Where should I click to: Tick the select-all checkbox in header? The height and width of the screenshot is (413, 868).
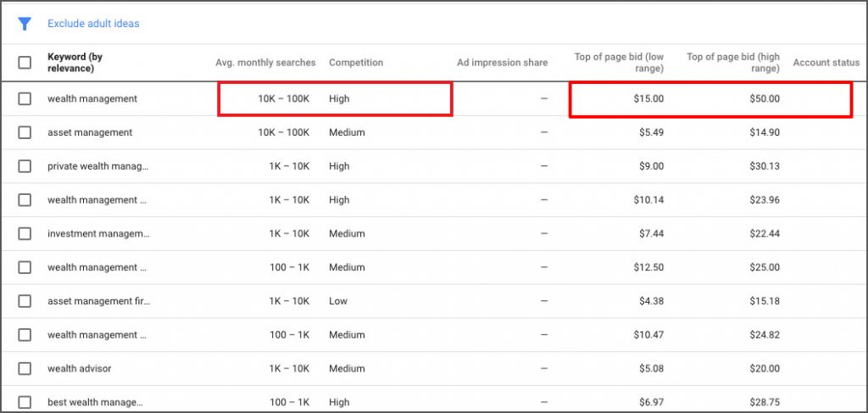pos(25,62)
